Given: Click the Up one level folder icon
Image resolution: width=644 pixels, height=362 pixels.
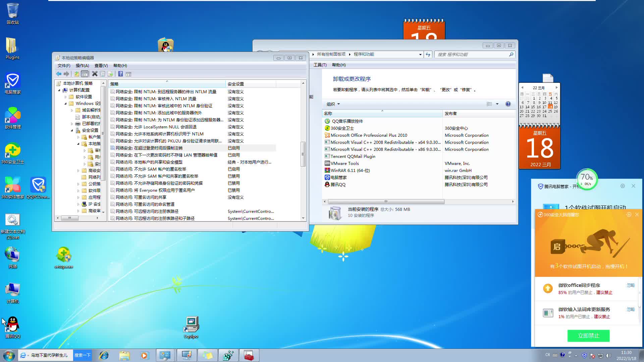Looking at the screenshot, I should 77,74.
